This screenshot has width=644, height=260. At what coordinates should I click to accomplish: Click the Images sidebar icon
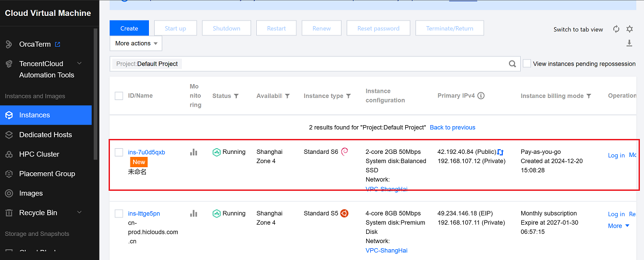[x=9, y=193]
